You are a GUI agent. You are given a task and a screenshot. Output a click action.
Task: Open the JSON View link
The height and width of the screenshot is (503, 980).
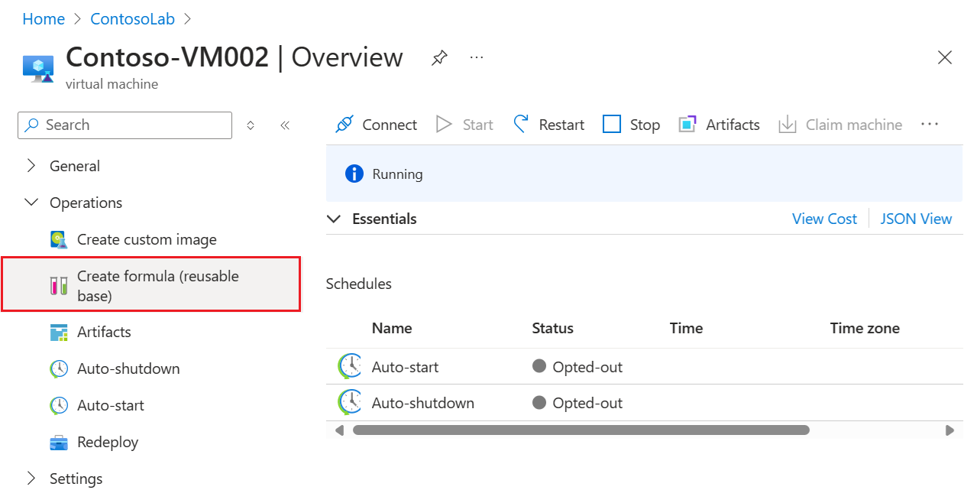[x=916, y=219]
